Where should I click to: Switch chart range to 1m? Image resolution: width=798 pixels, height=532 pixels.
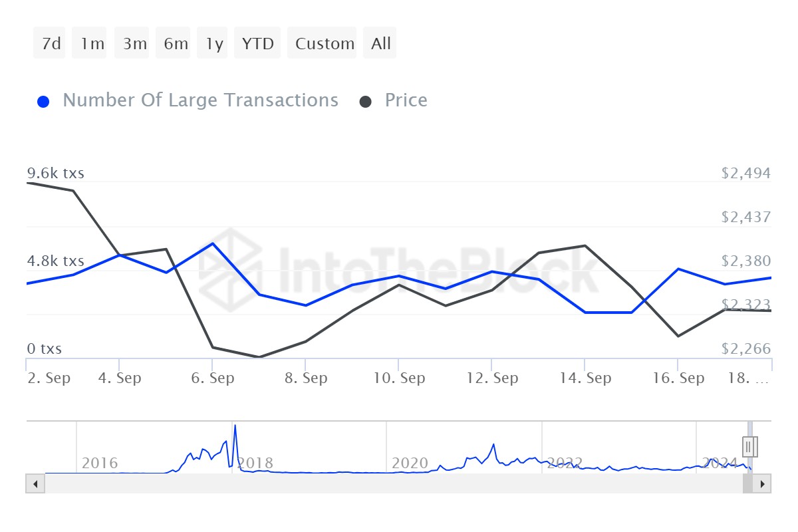(x=92, y=43)
